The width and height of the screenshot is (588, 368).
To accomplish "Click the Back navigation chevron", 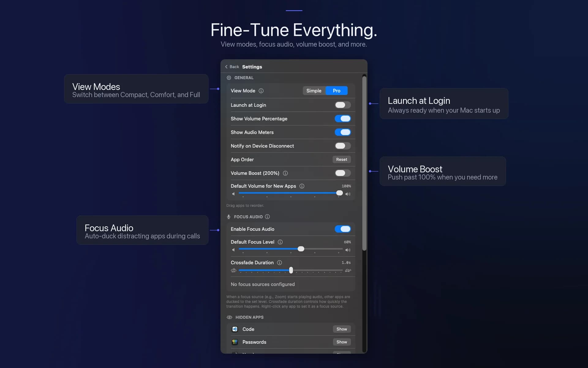I will tap(227, 67).
